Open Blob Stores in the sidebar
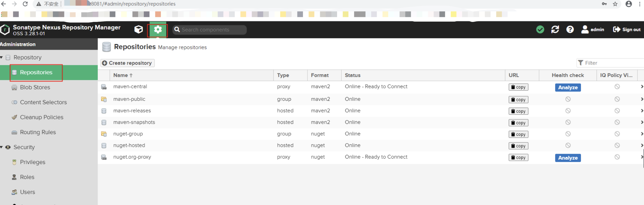This screenshot has height=205, width=644. (35, 87)
